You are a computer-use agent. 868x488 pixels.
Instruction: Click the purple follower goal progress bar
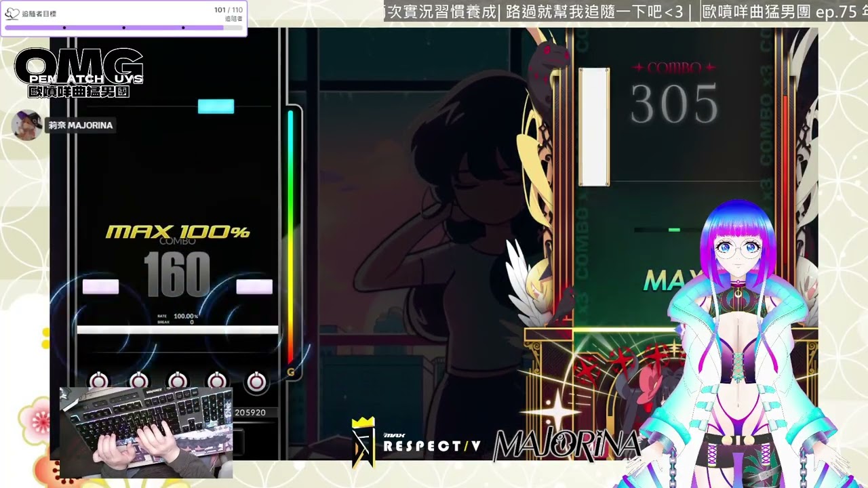(123, 28)
